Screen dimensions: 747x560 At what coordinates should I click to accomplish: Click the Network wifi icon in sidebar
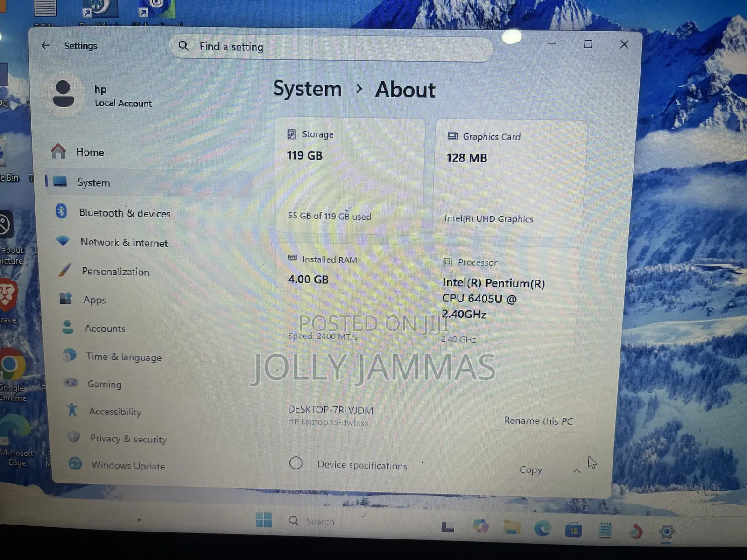[x=63, y=241]
